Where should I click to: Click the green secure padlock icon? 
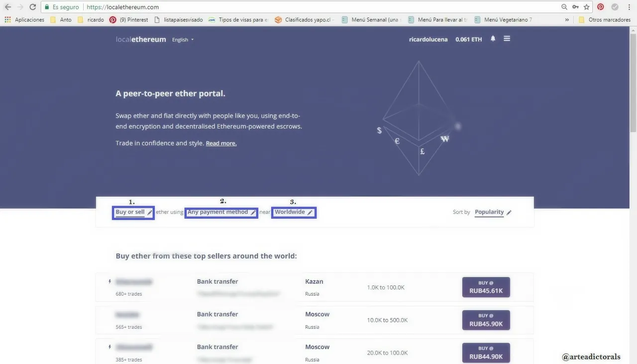pos(47,7)
